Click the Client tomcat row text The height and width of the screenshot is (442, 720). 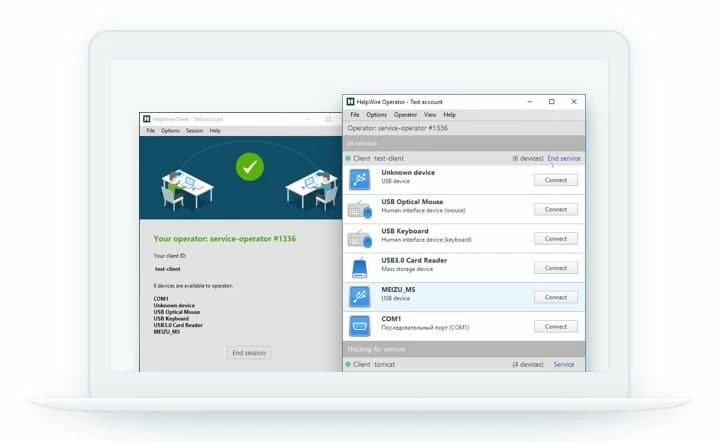374,364
